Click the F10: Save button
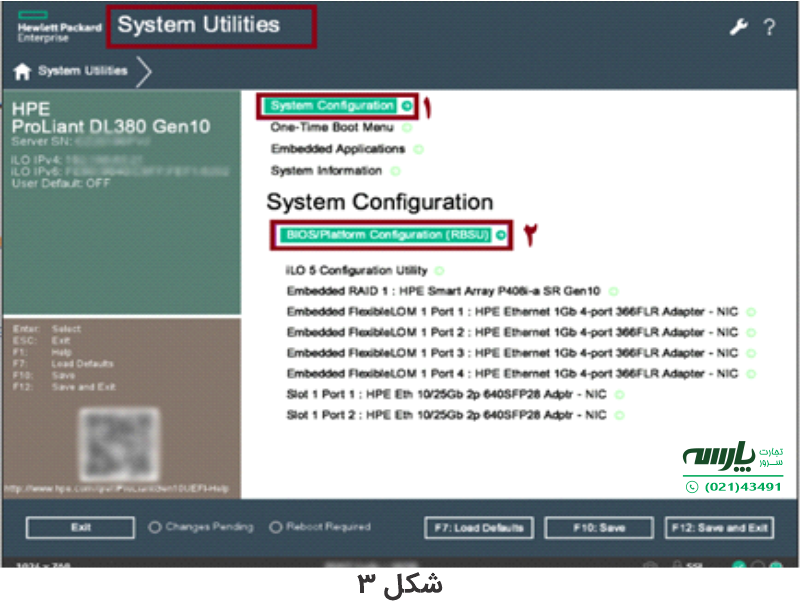Viewport: 800px width, 601px height. (x=599, y=528)
